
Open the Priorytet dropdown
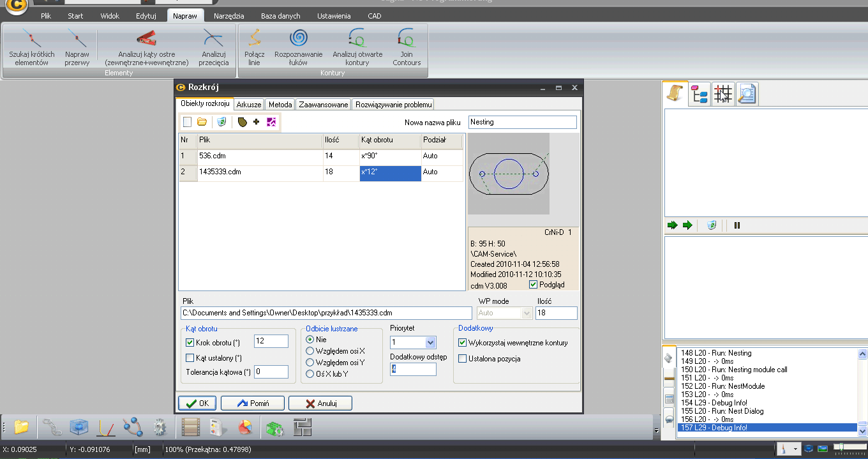tap(430, 343)
